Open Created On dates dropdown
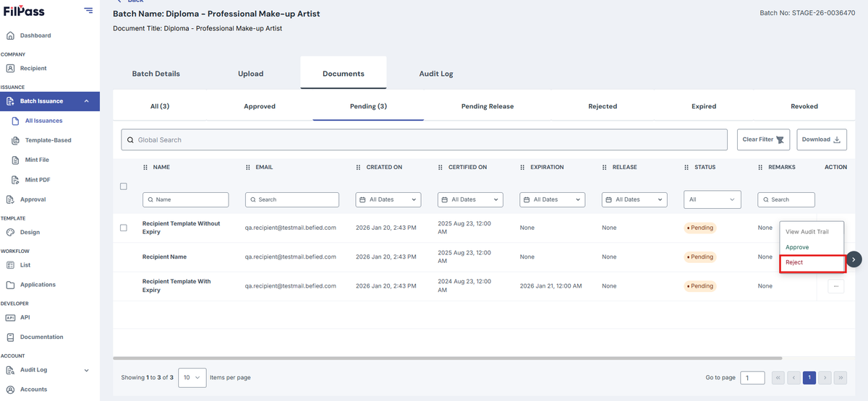 (x=388, y=199)
